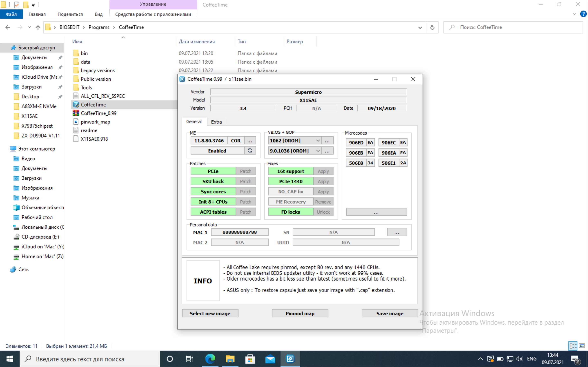Toggle the green PCIe patch indicator
588x367 pixels.
point(213,171)
